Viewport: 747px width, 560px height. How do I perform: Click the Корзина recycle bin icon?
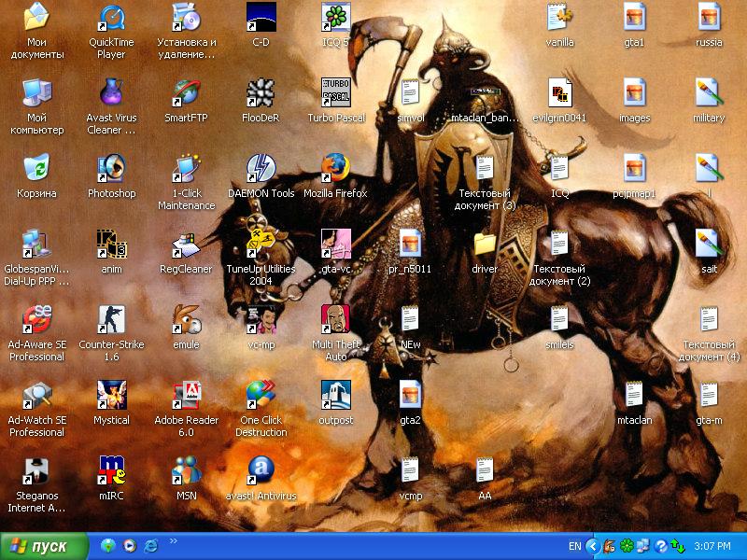(x=36, y=169)
